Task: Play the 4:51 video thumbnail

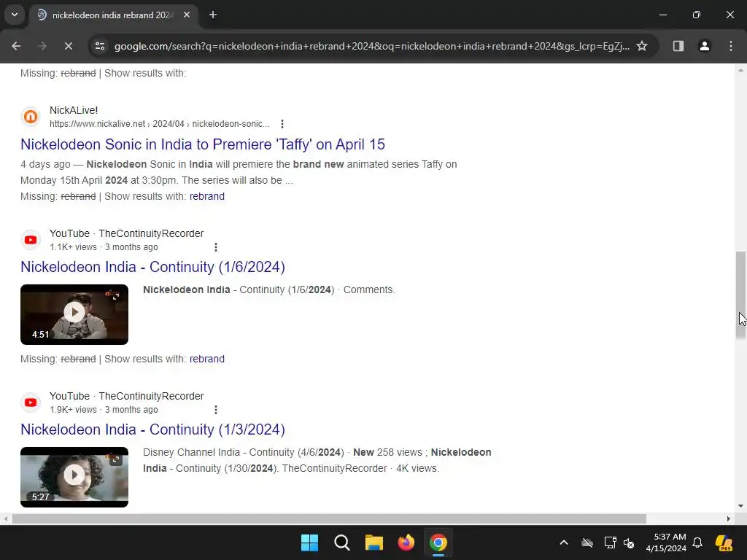Action: tap(74, 314)
